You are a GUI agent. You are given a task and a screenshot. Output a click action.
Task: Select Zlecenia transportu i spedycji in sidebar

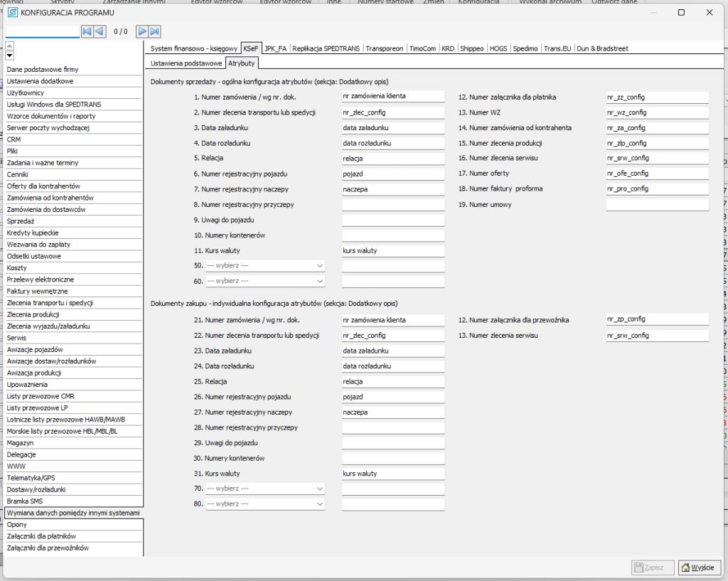click(50, 303)
